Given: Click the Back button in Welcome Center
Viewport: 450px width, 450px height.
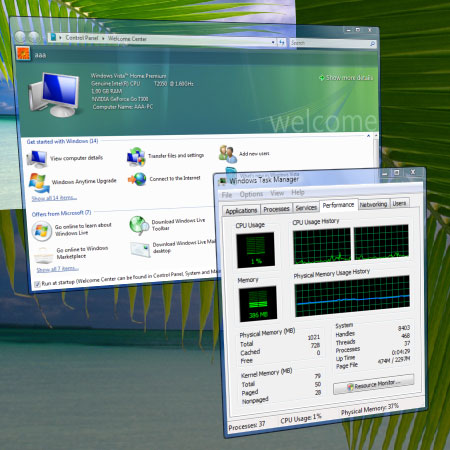Looking at the screenshot, I should click(20, 36).
